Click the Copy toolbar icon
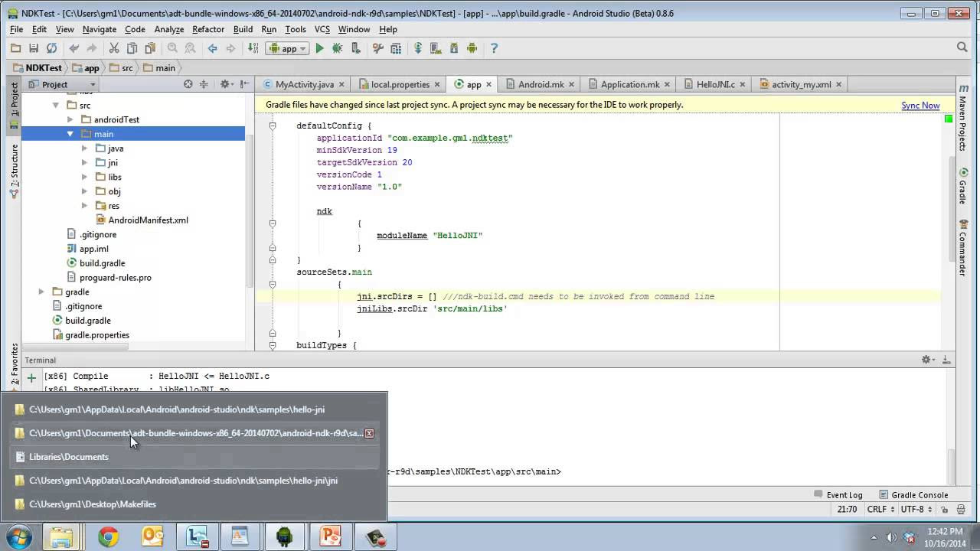 coord(132,48)
